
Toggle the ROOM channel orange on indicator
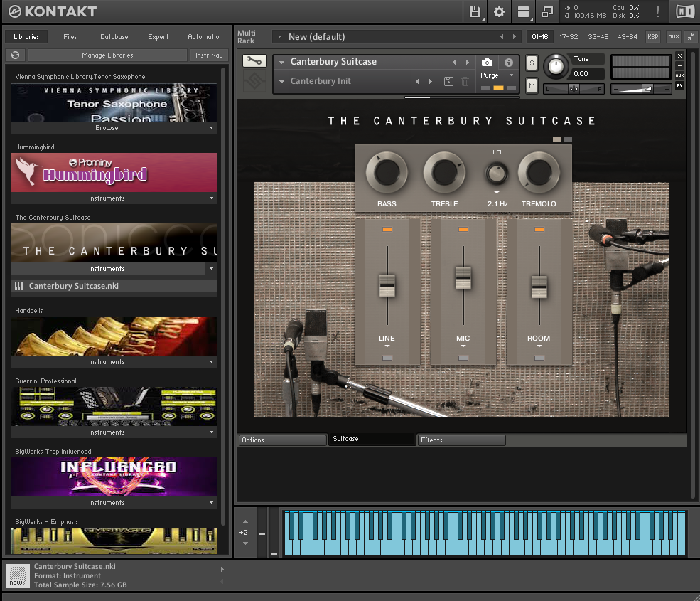(x=539, y=229)
